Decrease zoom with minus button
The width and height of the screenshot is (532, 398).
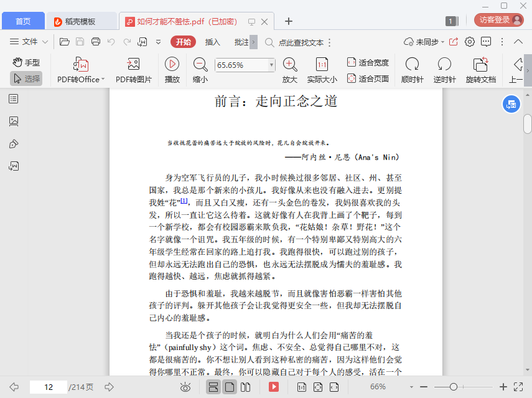(x=424, y=387)
